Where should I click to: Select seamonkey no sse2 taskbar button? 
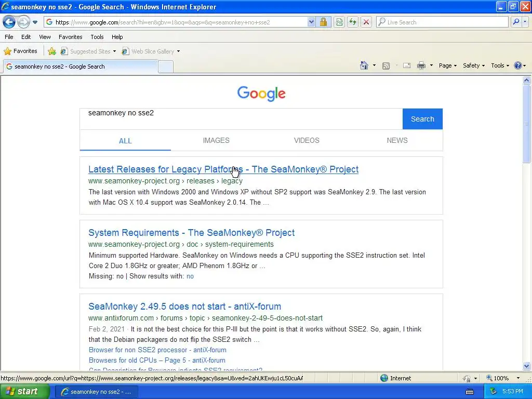click(96, 392)
